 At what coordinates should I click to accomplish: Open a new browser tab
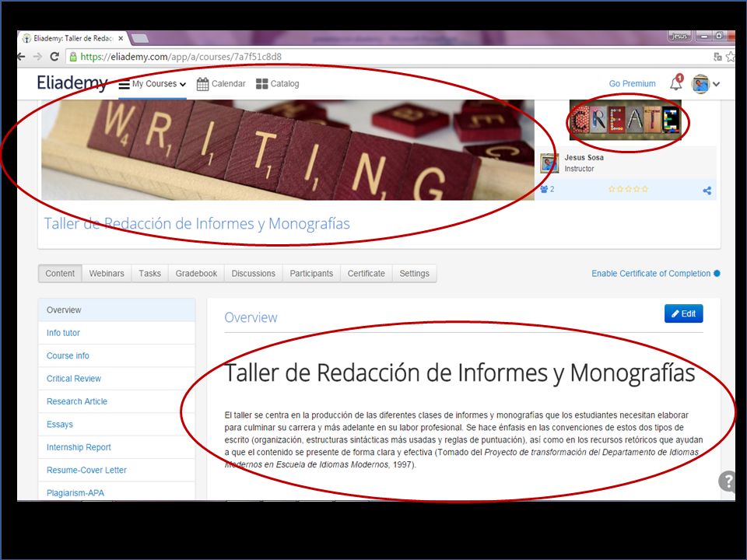point(139,38)
